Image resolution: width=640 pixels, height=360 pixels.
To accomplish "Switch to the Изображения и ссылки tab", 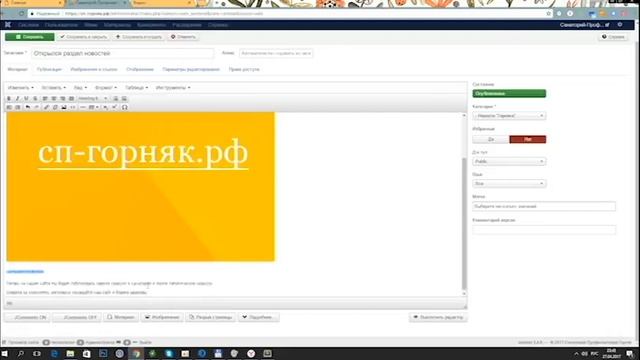I will pyautogui.click(x=94, y=69).
